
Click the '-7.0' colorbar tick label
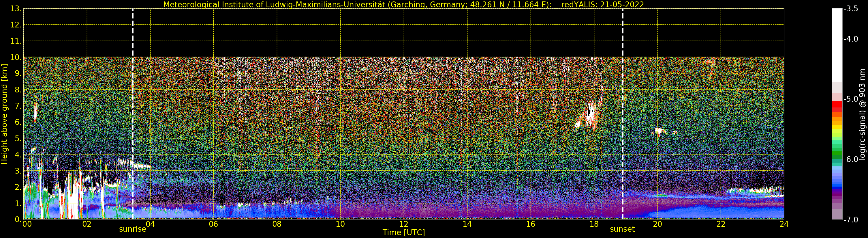click(x=851, y=220)
